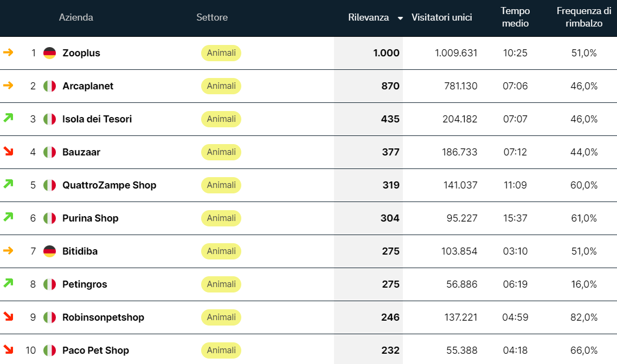Click the Animali tag in Isola dei Tesori row
Viewport: 617px width, 364px height.
pyautogui.click(x=221, y=119)
